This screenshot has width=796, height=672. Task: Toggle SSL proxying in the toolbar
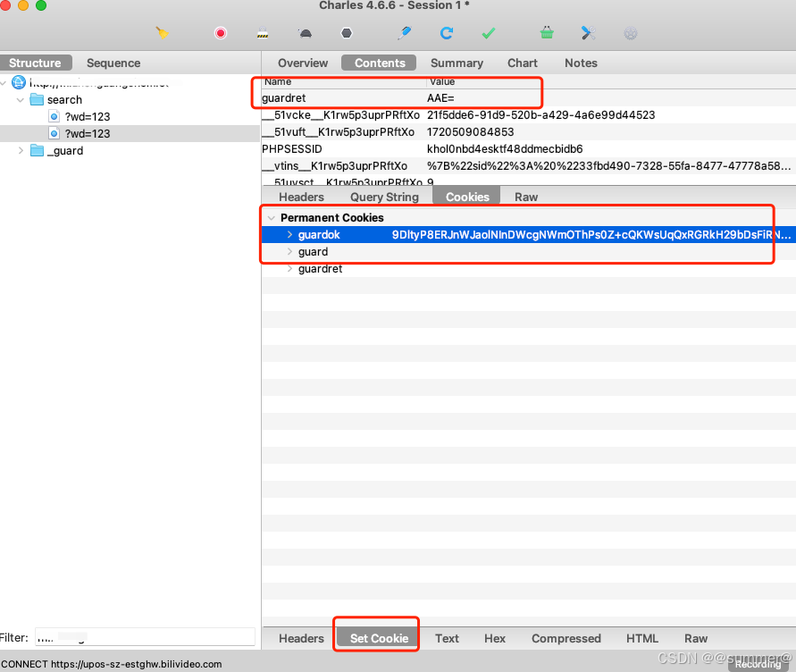(263, 33)
